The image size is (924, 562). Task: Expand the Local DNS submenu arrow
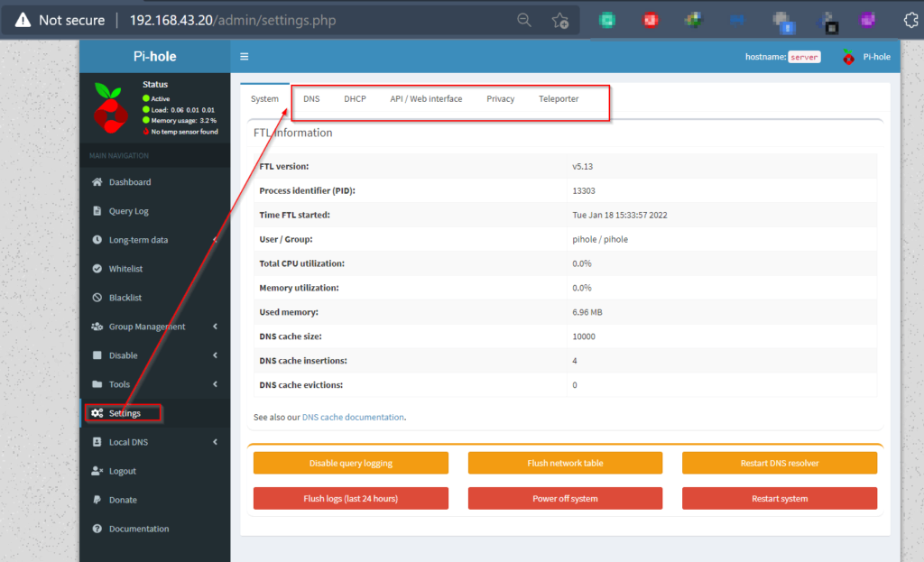[215, 442]
